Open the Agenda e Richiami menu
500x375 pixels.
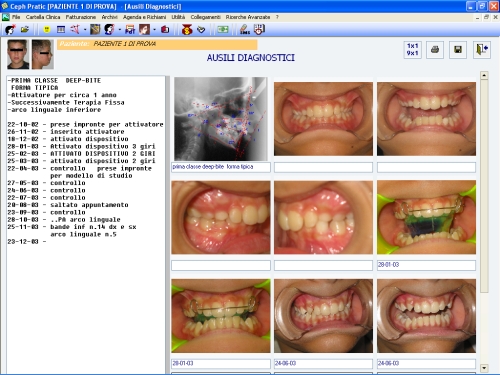pyautogui.click(x=144, y=17)
